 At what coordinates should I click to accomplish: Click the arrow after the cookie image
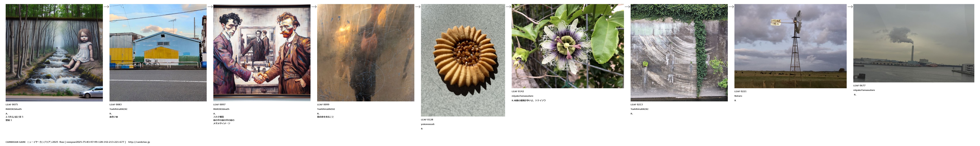508,6
